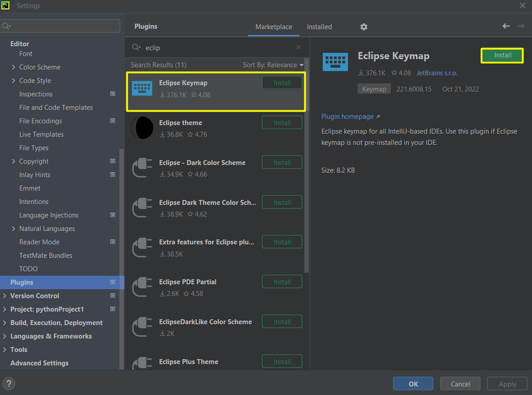Click the settings search input field

pos(61,26)
